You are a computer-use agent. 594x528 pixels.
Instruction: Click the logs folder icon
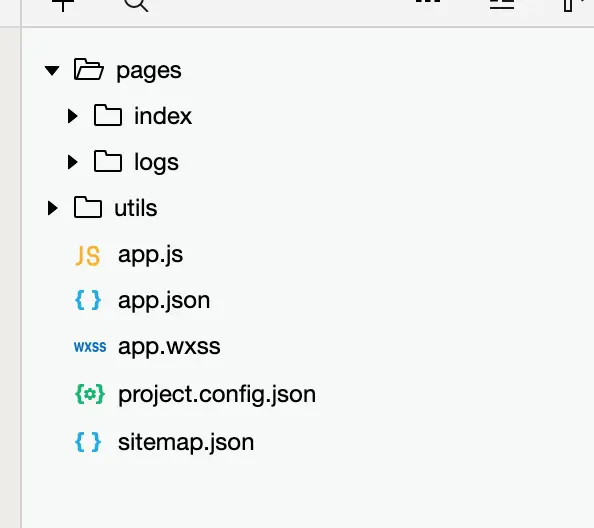(108, 161)
